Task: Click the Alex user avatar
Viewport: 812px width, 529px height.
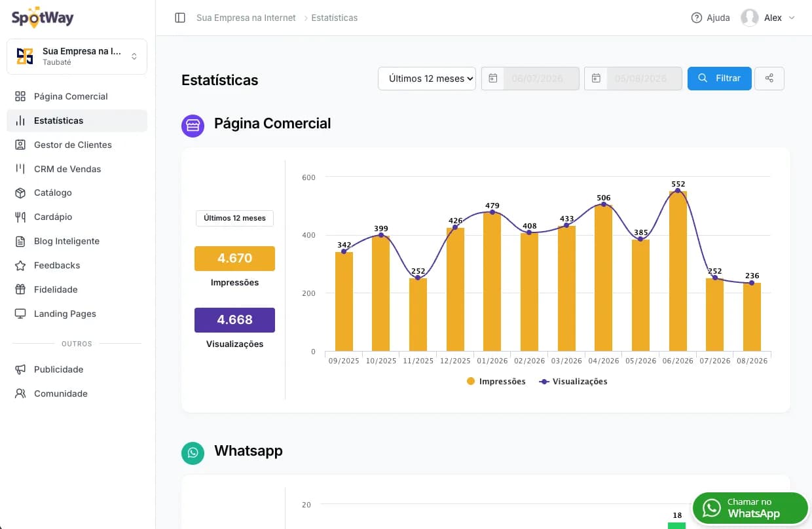Action: tap(750, 18)
